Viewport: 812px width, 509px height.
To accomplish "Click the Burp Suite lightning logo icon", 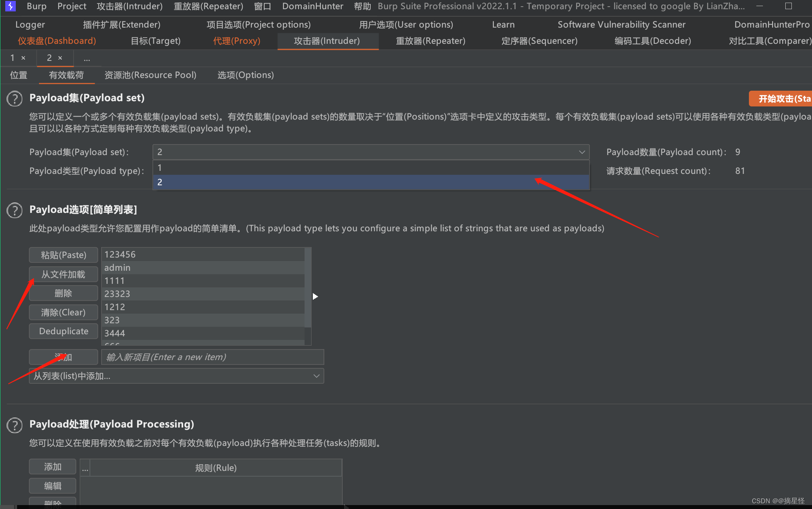I will coord(10,6).
